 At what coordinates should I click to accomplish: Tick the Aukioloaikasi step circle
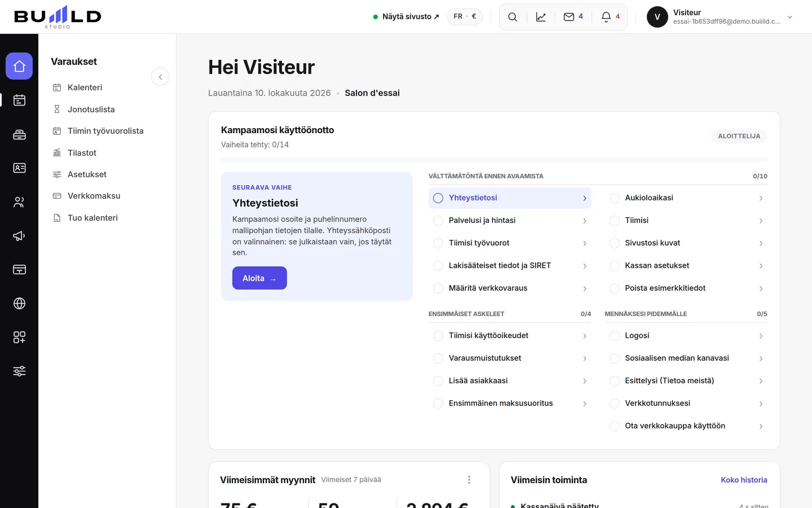[615, 198]
